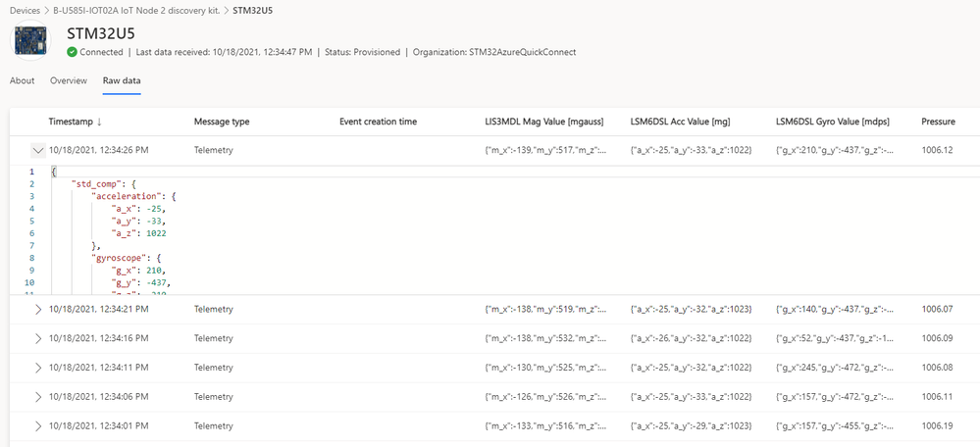Collapse the 12:34:26 PM telemetry row
This screenshot has height=447, width=980.
tap(38, 150)
